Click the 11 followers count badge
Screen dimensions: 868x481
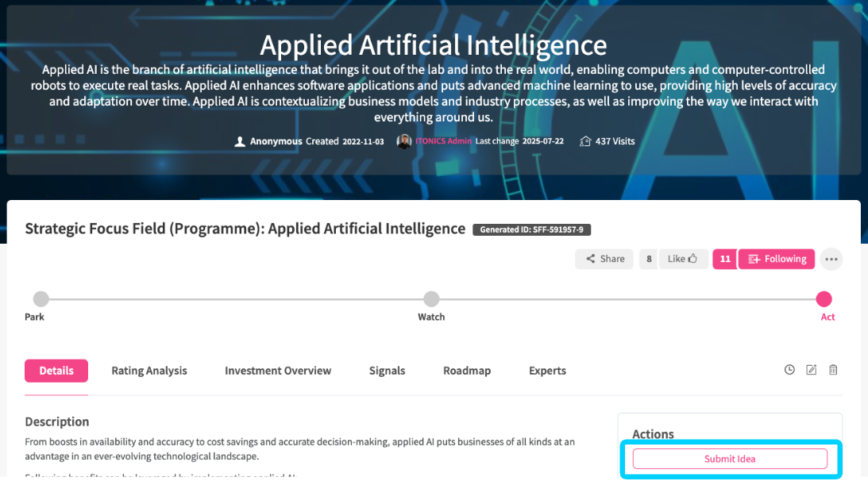(724, 259)
